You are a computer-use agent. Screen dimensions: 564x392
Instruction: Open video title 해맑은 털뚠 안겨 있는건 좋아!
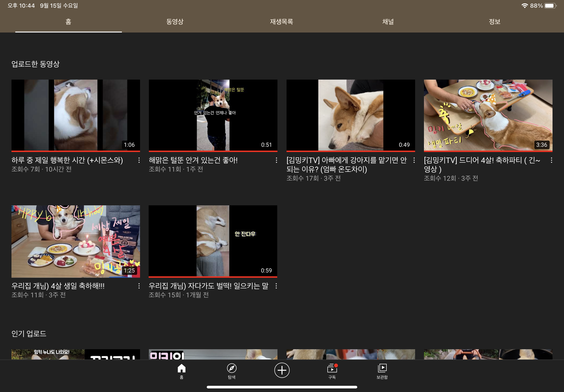coord(193,160)
